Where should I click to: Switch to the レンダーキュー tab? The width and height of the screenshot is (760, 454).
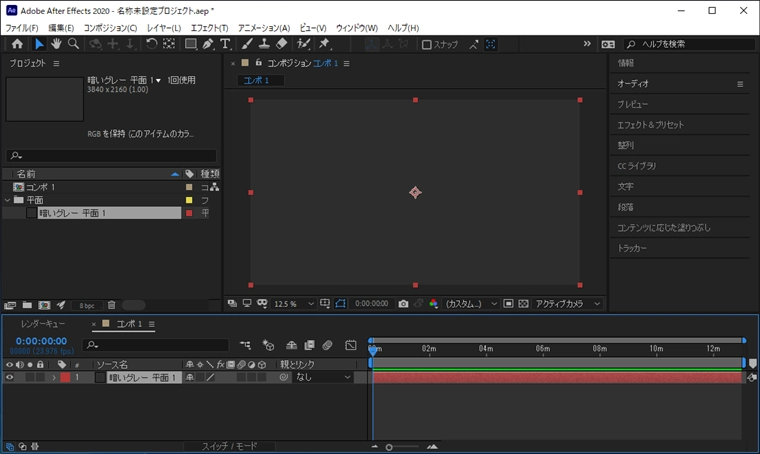coord(43,324)
